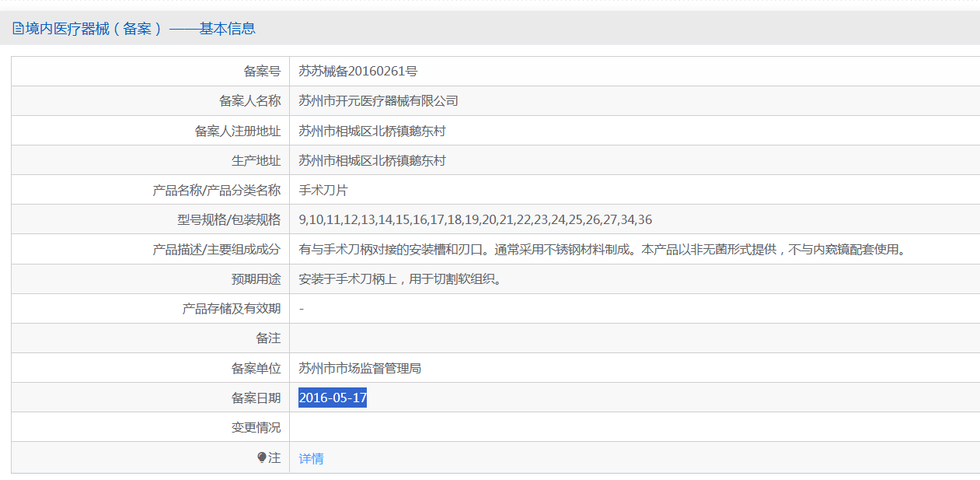Click the 备案人注册地址 label
Screen dimensions: 980x480
click(x=237, y=131)
